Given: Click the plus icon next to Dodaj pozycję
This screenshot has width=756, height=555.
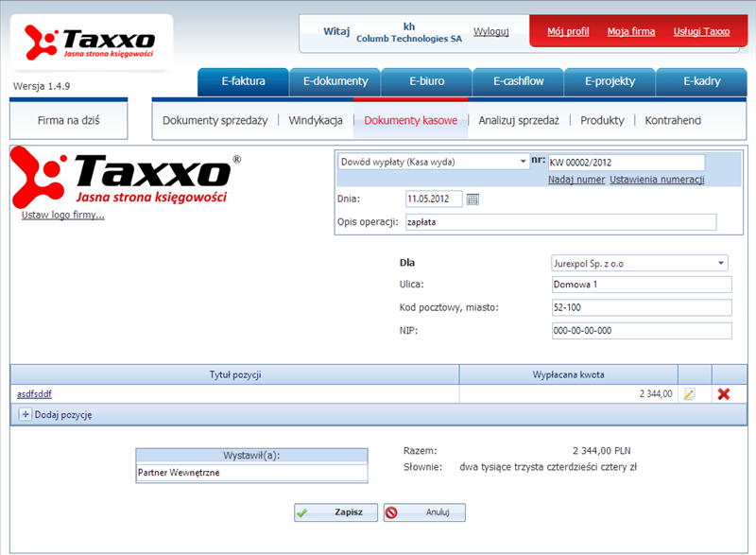Looking at the screenshot, I should click(x=26, y=414).
